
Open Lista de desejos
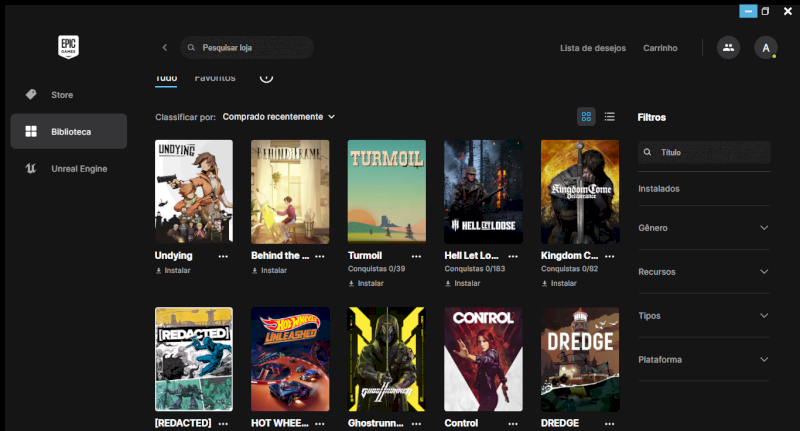[592, 48]
